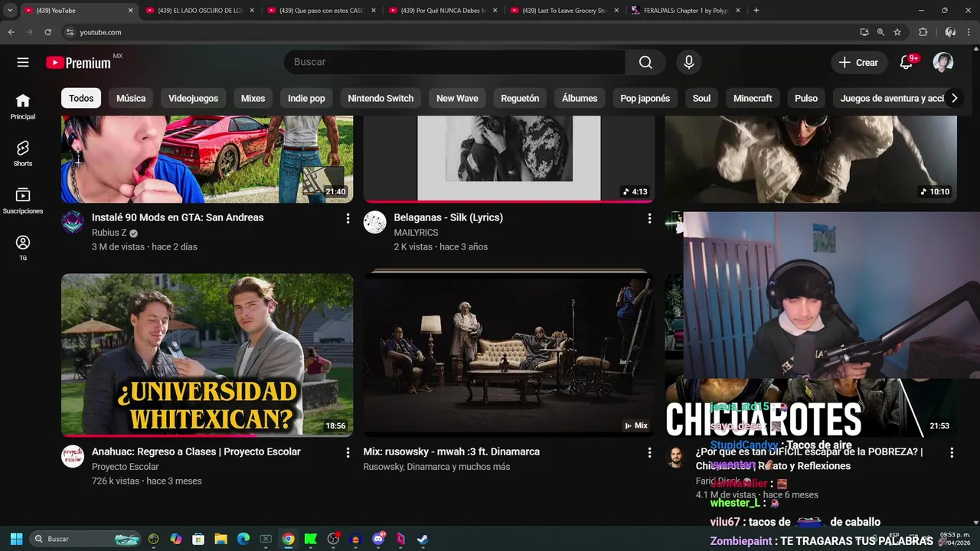
Task: Open a new Chrome tab
Action: [756, 11]
